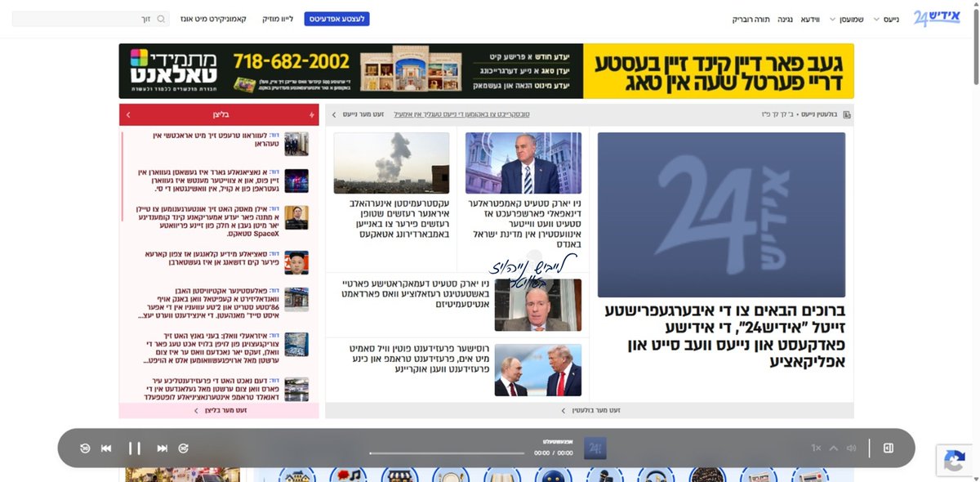The image size is (980, 482).
Task: Open the מתמידי טאלאנט logo ad
Action: tap(174, 71)
